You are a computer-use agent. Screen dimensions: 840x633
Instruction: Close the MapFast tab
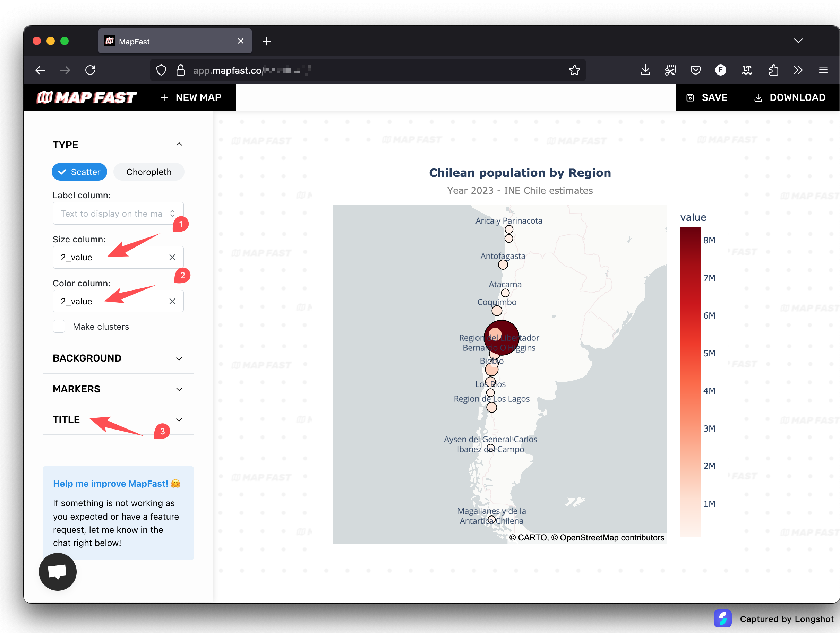tap(241, 41)
